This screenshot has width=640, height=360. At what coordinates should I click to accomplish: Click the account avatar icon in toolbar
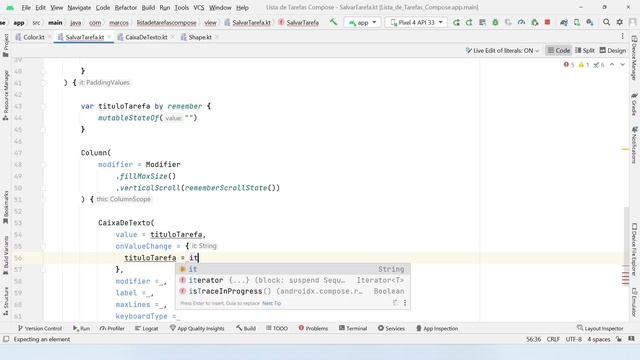coord(633,22)
